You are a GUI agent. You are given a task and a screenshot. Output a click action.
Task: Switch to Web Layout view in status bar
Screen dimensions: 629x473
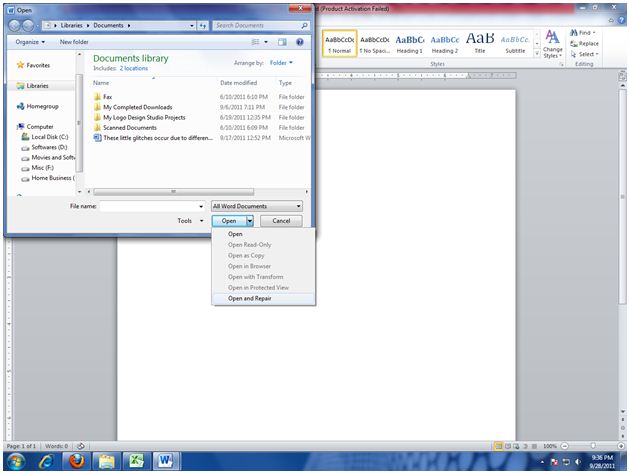(x=516, y=446)
